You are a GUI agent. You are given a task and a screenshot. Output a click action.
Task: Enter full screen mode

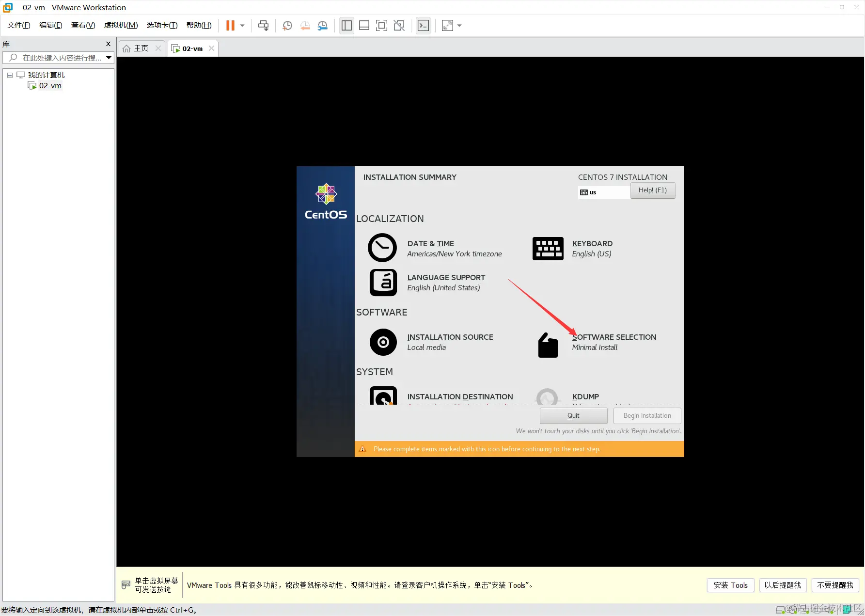[381, 26]
